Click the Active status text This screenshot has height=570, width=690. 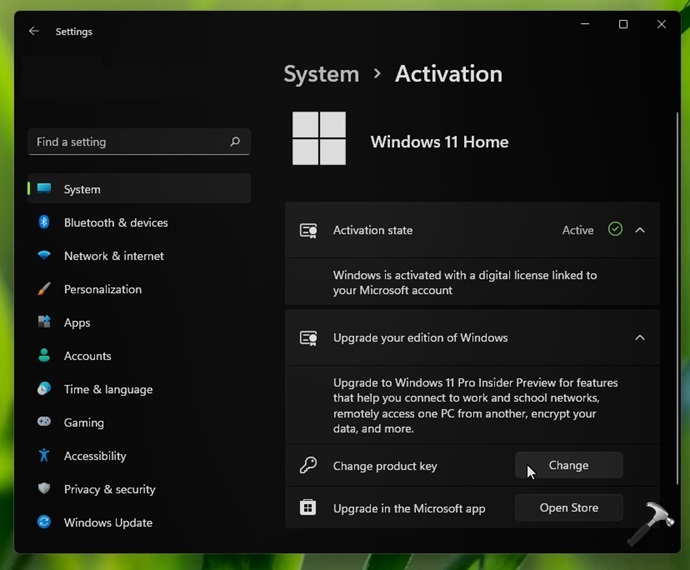point(578,230)
